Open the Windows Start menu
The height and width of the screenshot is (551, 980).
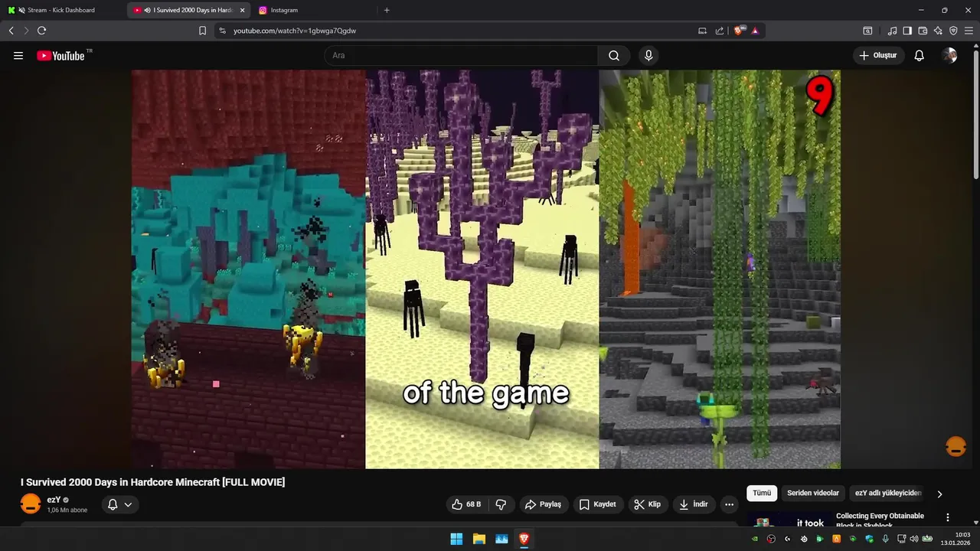point(456,539)
